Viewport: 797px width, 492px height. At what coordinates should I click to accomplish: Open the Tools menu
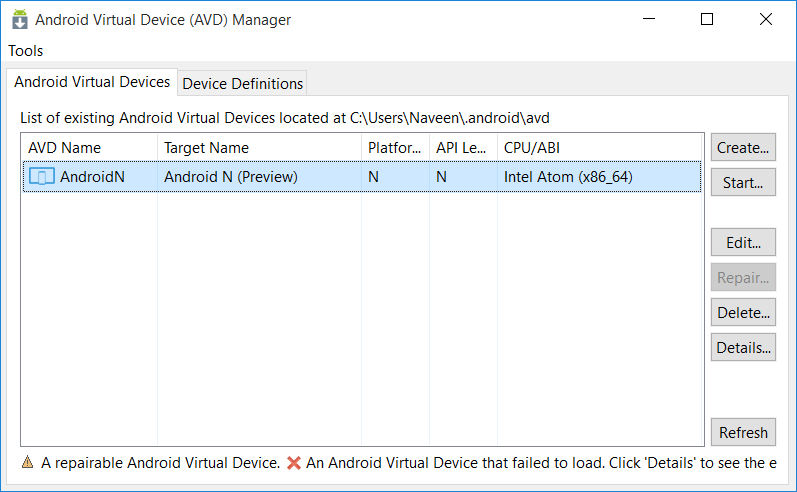pyautogui.click(x=25, y=51)
